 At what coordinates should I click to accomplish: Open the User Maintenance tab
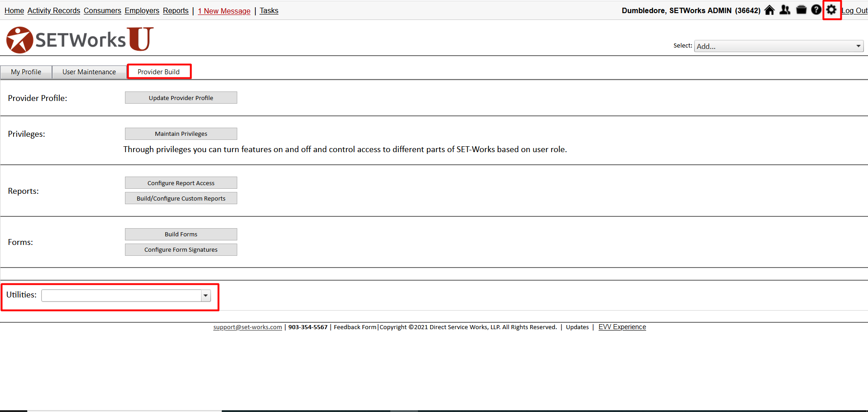pyautogui.click(x=89, y=72)
